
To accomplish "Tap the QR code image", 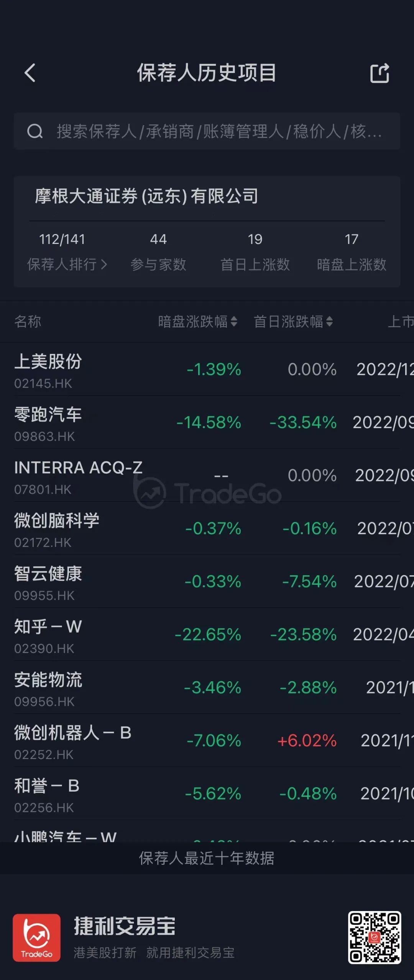I will [375, 937].
